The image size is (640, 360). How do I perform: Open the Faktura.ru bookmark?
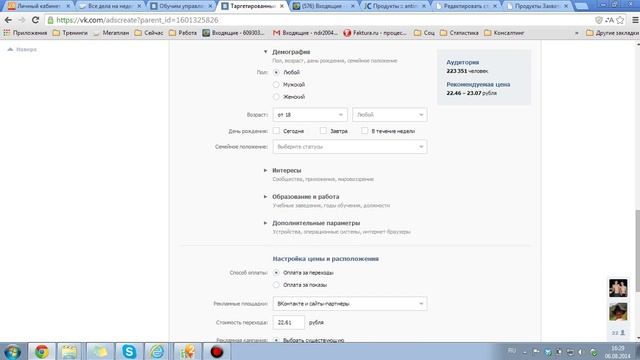click(375, 33)
